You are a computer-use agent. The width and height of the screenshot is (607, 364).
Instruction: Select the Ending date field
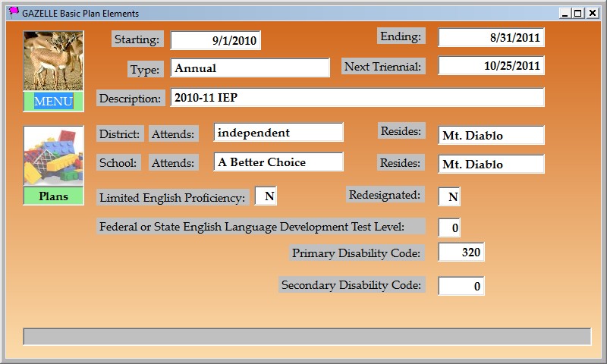[491, 36]
